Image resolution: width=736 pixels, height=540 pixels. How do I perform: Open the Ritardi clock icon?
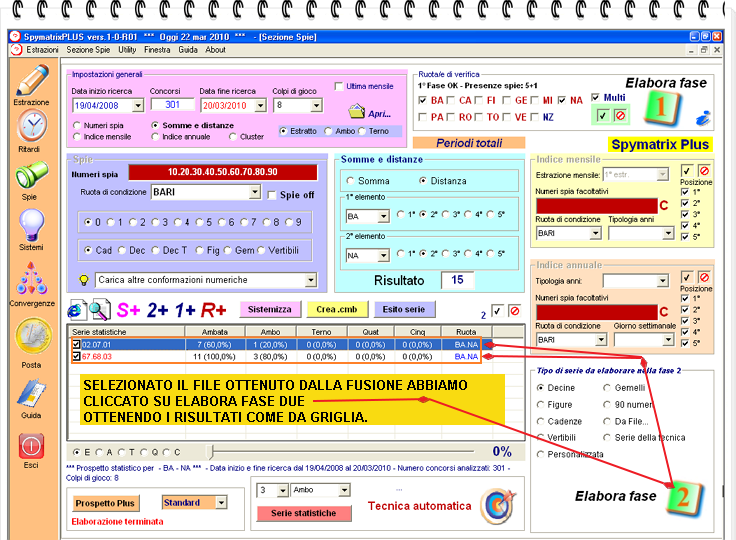pyautogui.click(x=31, y=126)
